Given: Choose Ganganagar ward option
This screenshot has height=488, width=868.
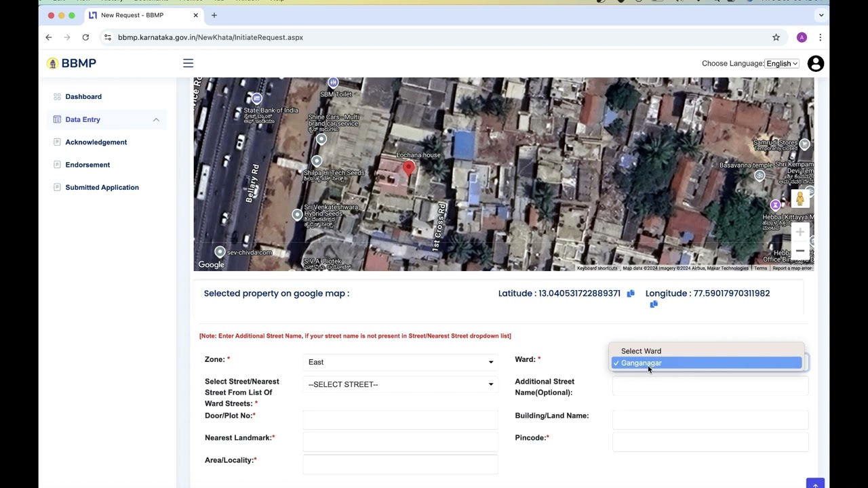Looking at the screenshot, I should tap(707, 363).
